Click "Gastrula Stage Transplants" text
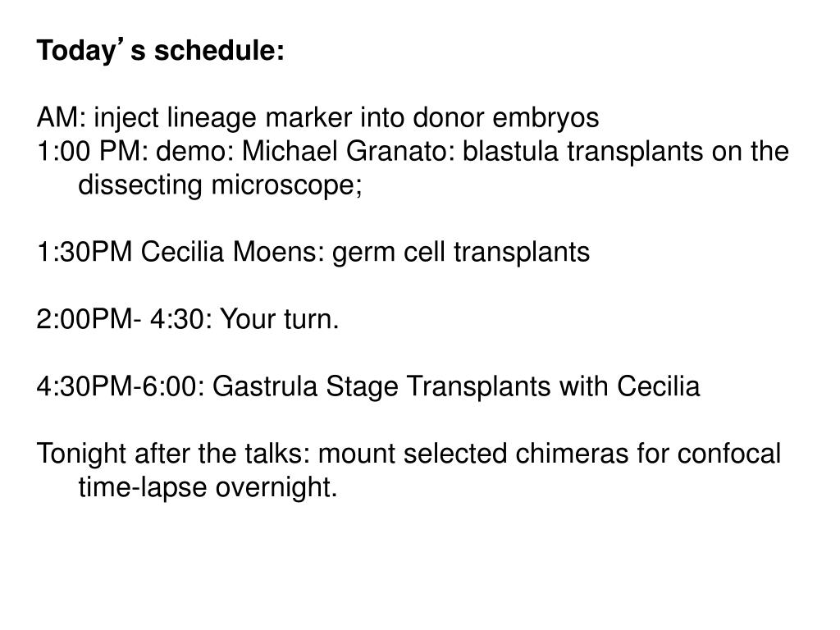Image resolution: width=840 pixels, height=630 pixels. point(381,387)
